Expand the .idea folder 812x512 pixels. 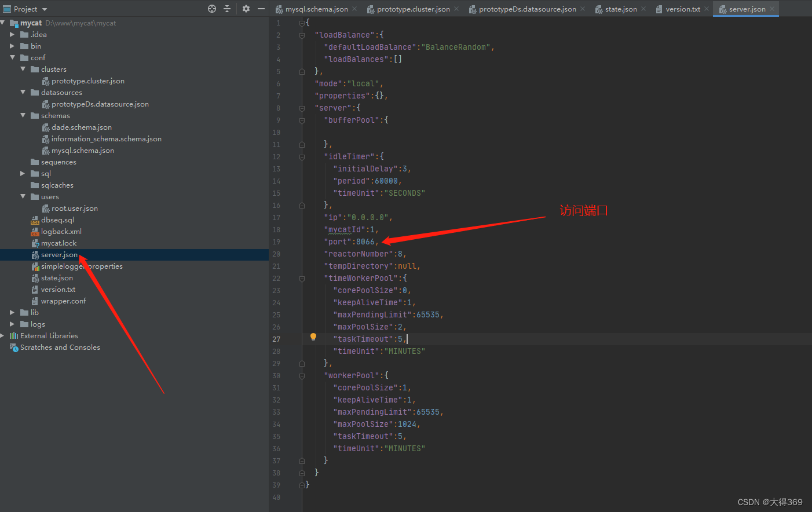[x=12, y=35]
